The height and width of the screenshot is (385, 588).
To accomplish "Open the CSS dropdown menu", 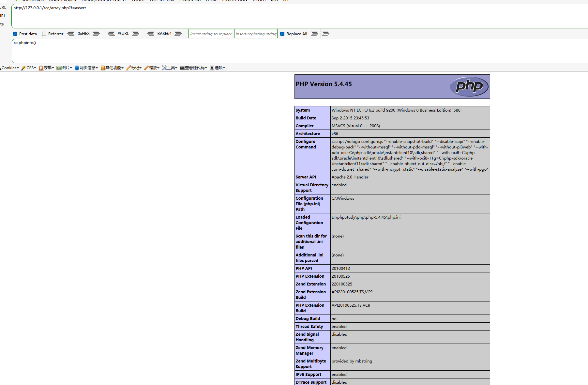I will click(29, 68).
